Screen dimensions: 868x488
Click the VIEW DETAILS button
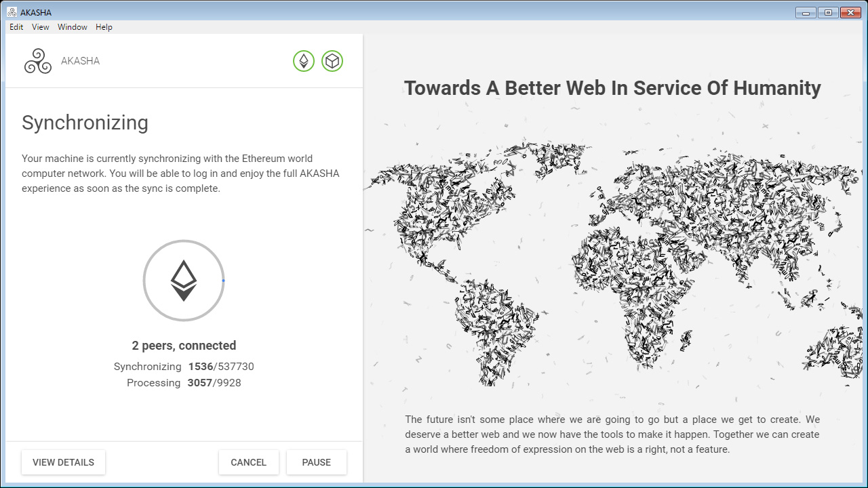[x=64, y=462]
